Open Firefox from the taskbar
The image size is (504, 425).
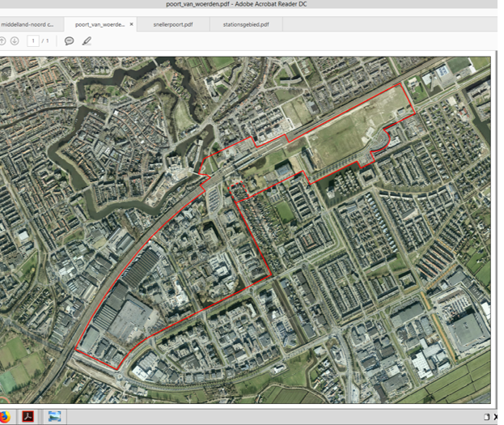click(x=3, y=417)
